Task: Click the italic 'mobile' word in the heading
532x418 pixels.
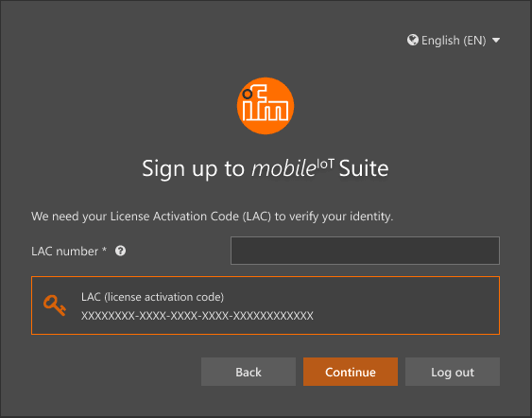Action: [283, 168]
